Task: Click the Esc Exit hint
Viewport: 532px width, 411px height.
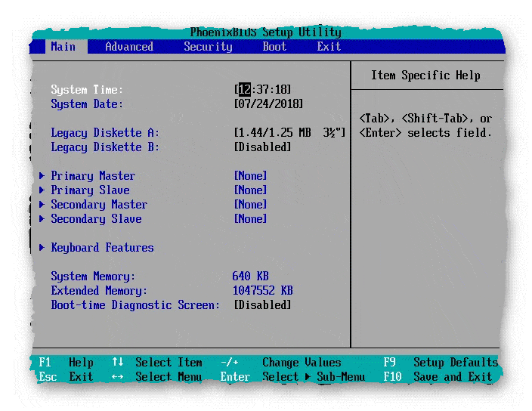Action: (x=66, y=377)
